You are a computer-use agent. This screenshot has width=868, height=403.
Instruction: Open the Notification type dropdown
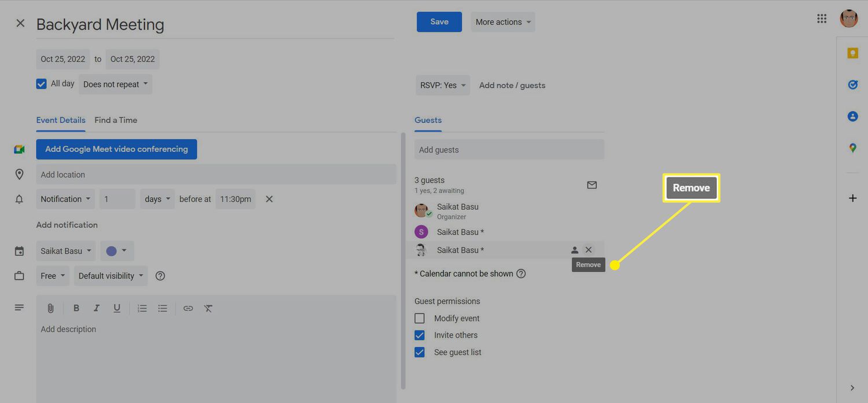click(x=65, y=199)
